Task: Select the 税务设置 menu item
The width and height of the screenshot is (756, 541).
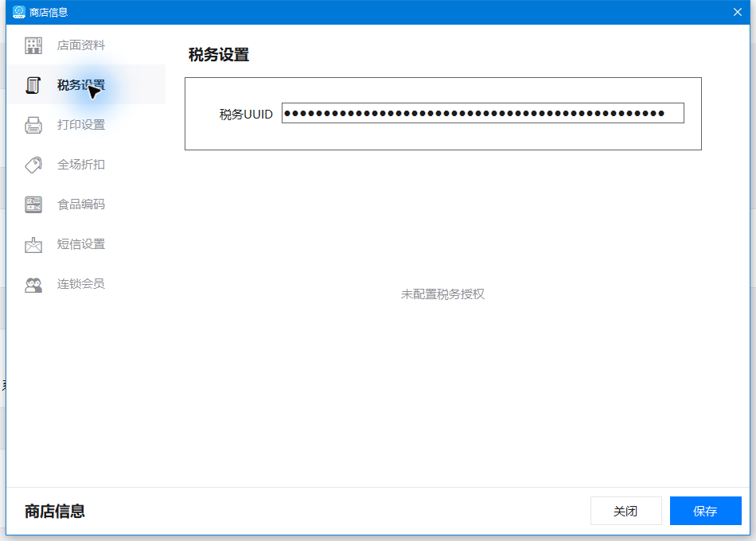Action: (86, 84)
